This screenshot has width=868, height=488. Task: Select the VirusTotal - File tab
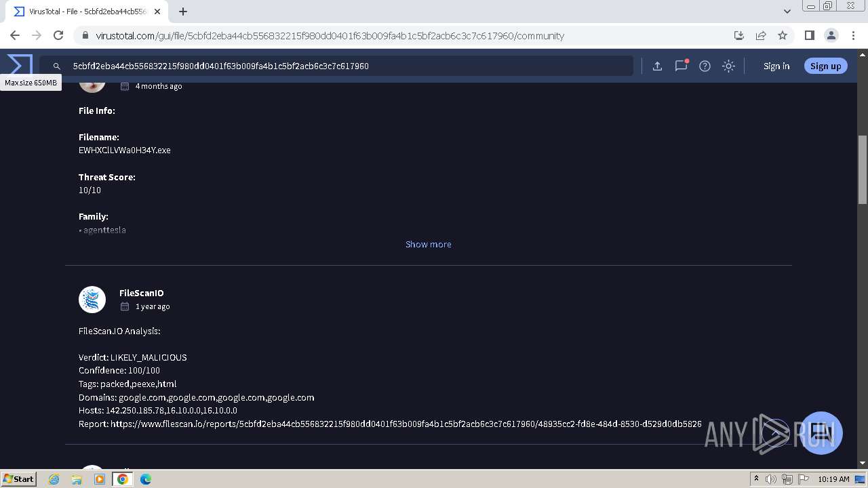88,12
